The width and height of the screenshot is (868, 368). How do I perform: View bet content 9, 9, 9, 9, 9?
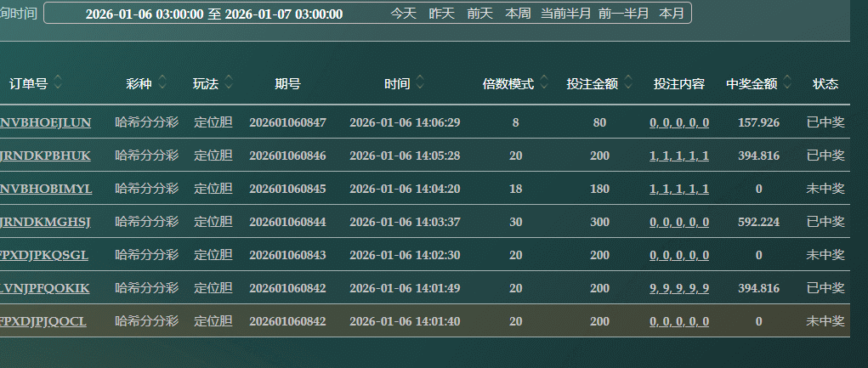tap(679, 288)
